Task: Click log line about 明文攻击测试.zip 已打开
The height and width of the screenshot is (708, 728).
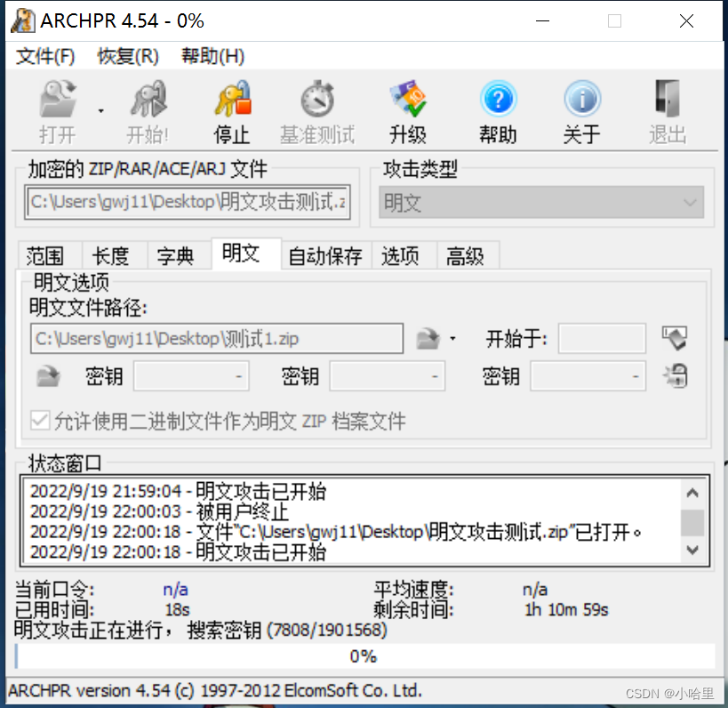Action: pyautogui.click(x=336, y=532)
